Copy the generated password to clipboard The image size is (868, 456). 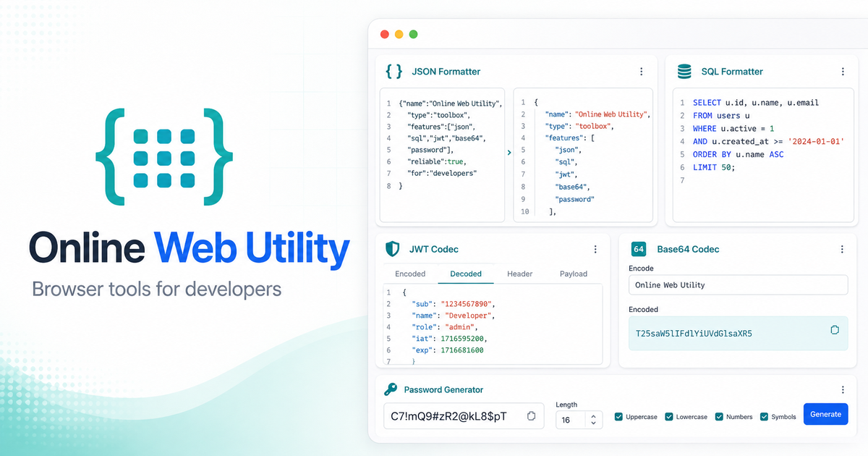[x=531, y=415]
